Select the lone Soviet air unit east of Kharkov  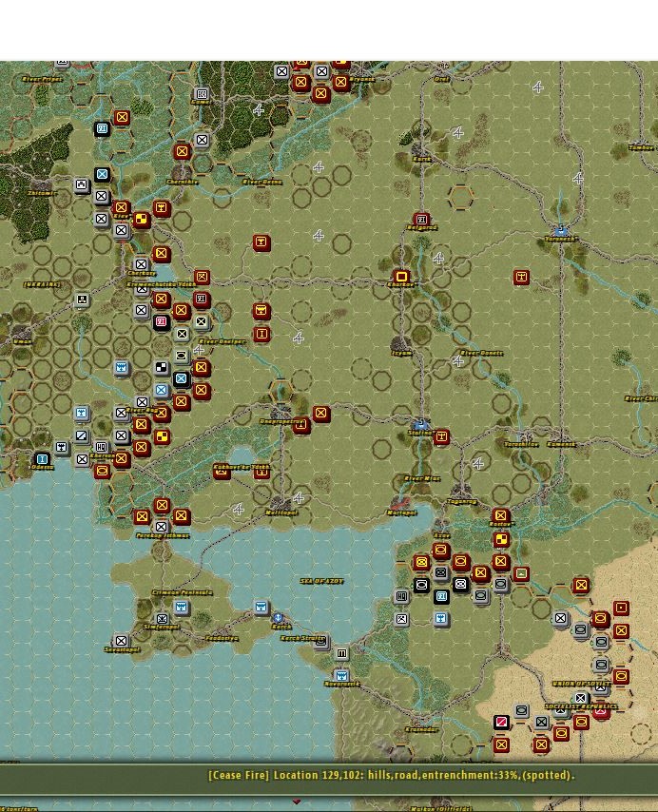(521, 277)
